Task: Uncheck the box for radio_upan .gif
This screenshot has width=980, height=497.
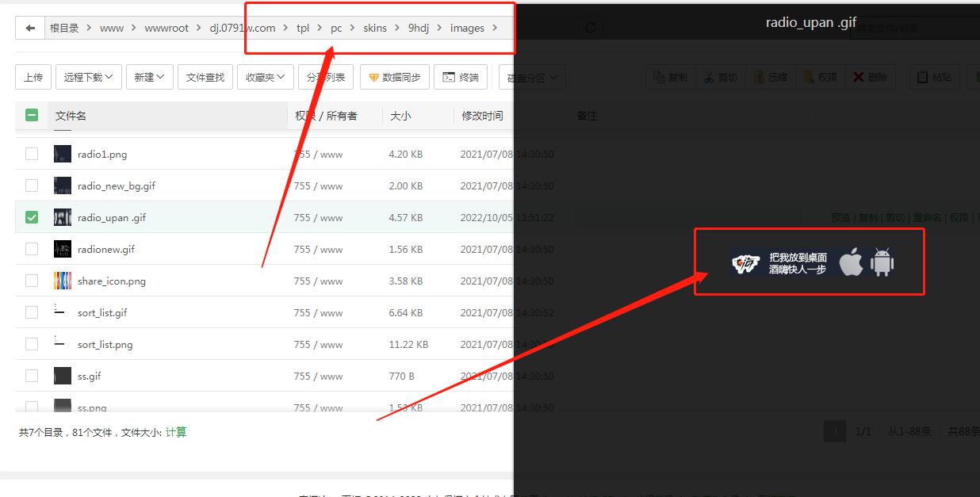Action: click(x=32, y=217)
